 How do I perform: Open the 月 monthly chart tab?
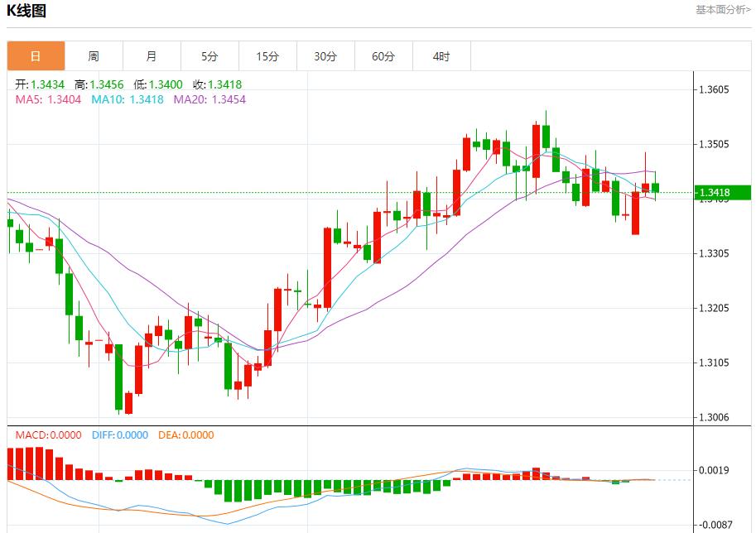(x=152, y=56)
